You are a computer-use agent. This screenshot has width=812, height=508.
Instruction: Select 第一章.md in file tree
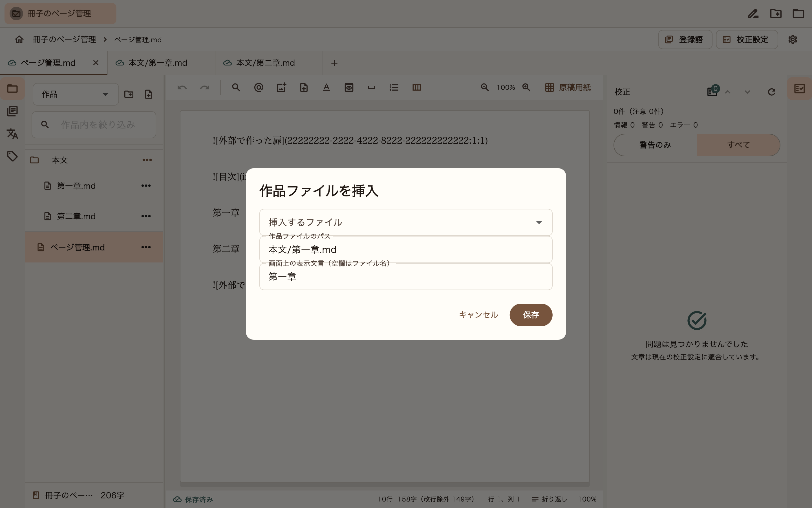click(x=94, y=186)
